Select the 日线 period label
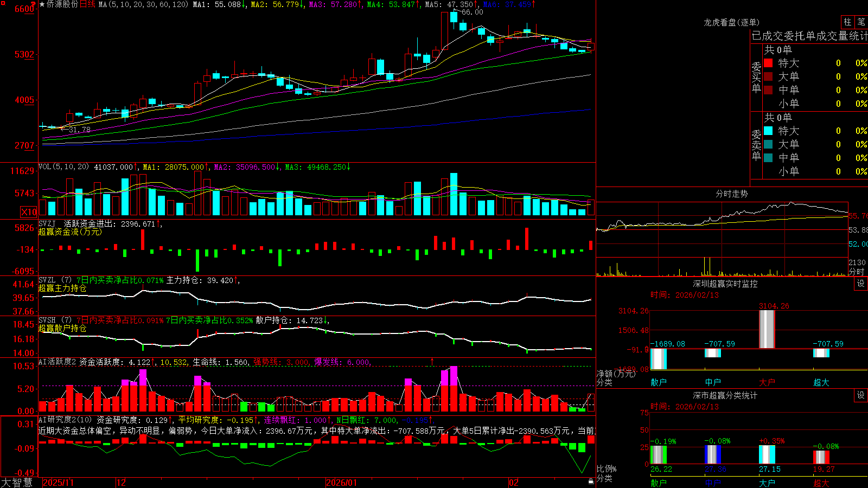 (x=87, y=4)
